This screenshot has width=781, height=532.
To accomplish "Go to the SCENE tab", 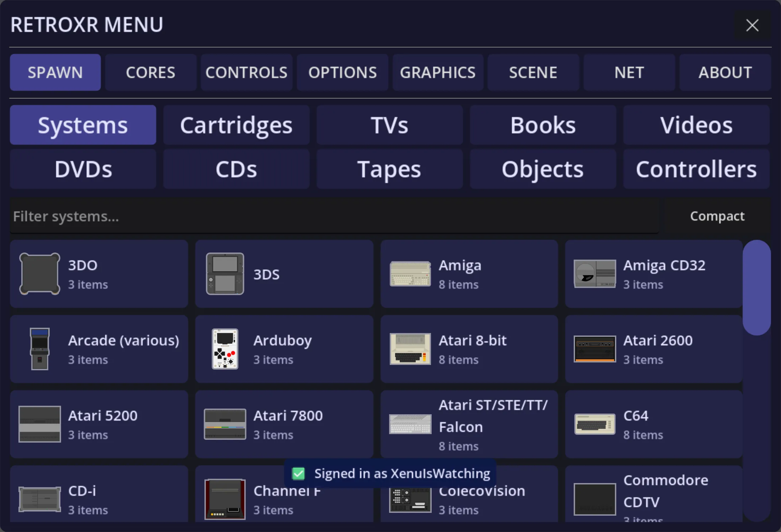I will click(533, 72).
